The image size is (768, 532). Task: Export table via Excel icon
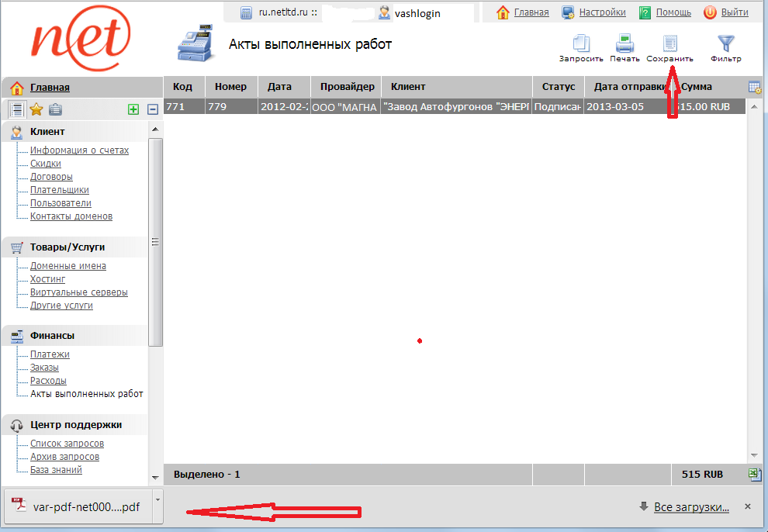tap(754, 474)
